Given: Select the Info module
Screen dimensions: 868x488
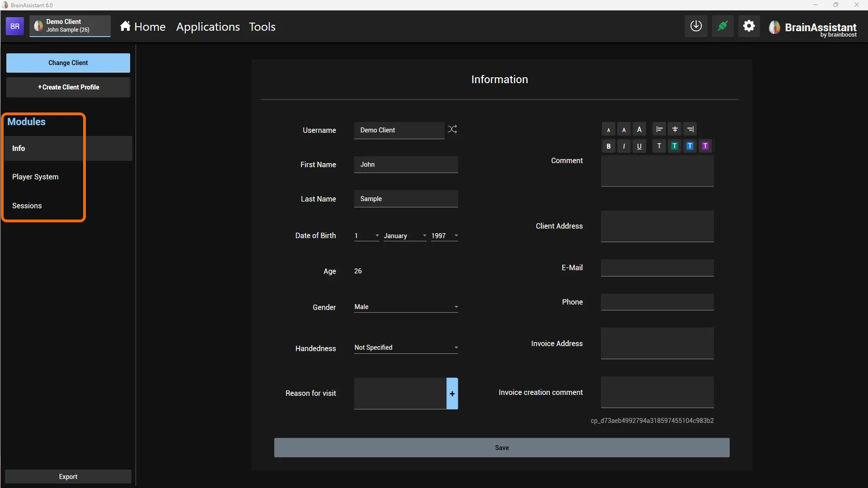Looking at the screenshot, I should pyautogui.click(x=68, y=148).
